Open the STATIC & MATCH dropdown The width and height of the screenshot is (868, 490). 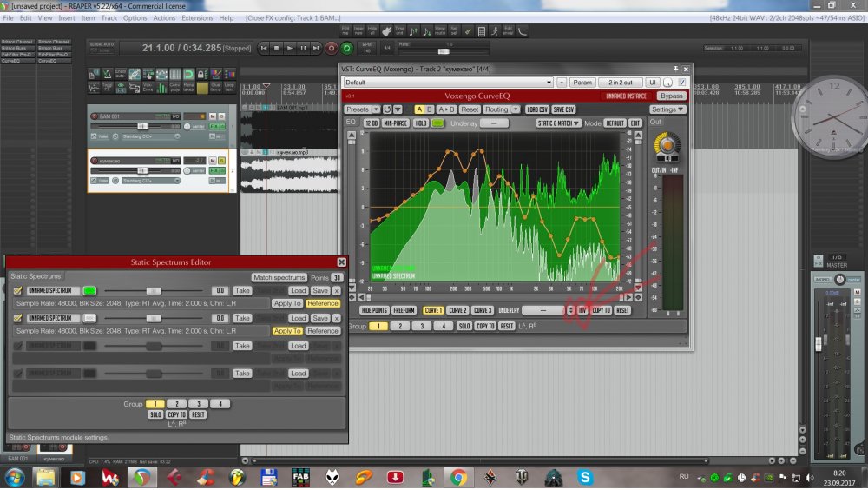point(557,123)
